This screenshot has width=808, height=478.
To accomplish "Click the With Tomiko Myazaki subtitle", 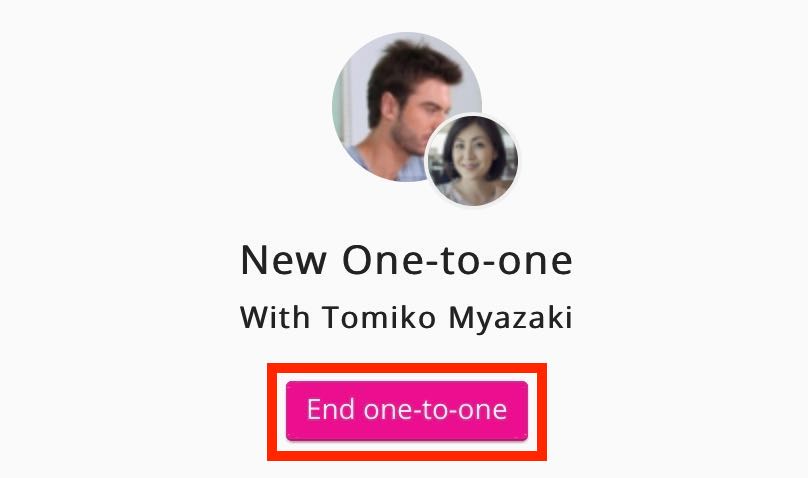I will pyautogui.click(x=407, y=317).
